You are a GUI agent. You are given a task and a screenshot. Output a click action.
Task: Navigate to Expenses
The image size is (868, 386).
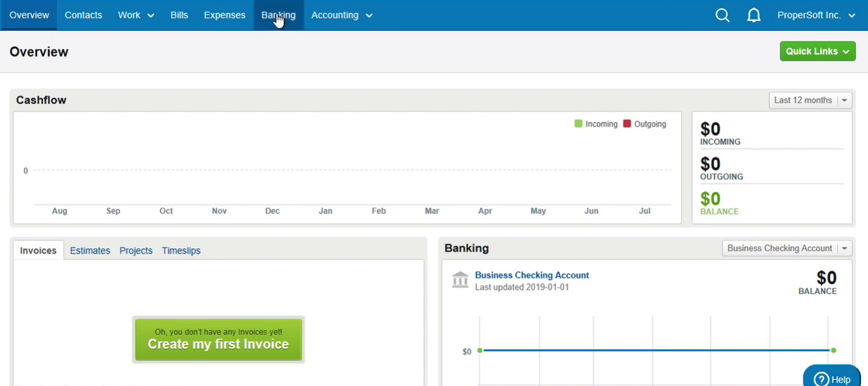coord(225,15)
